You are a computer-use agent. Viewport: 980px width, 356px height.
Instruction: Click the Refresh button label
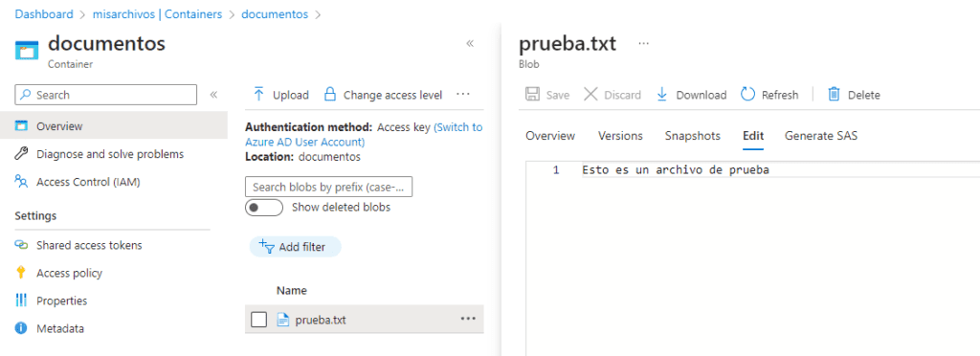coord(780,95)
